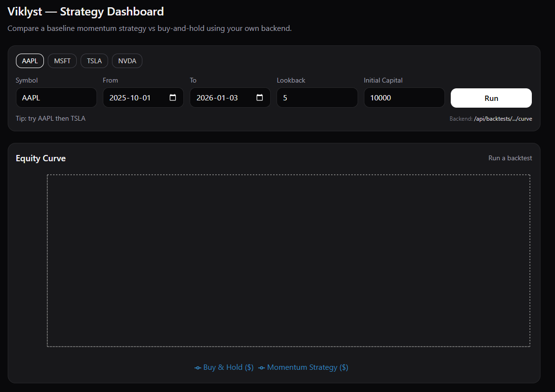The image size is (555, 392).
Task: Click the Equity Curve panel heading
Action: 41,158
